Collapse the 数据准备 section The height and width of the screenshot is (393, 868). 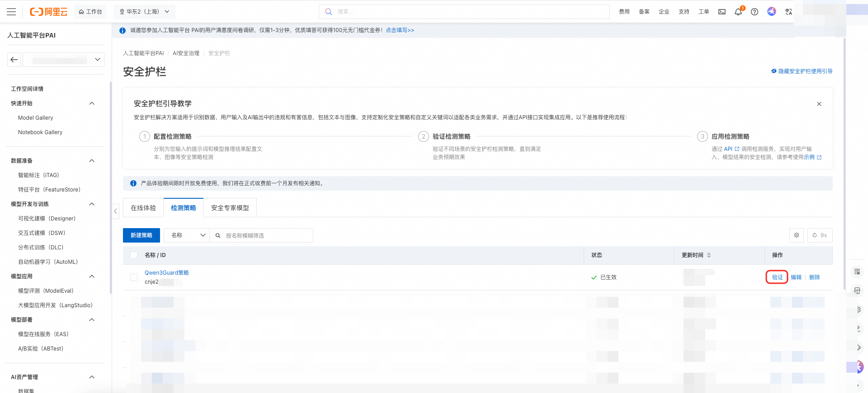[x=92, y=161]
